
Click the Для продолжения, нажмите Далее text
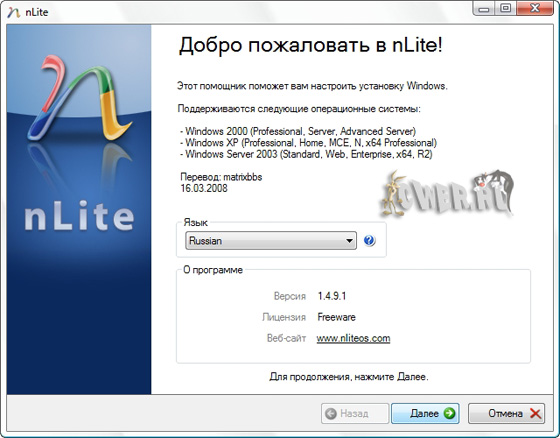click(349, 377)
